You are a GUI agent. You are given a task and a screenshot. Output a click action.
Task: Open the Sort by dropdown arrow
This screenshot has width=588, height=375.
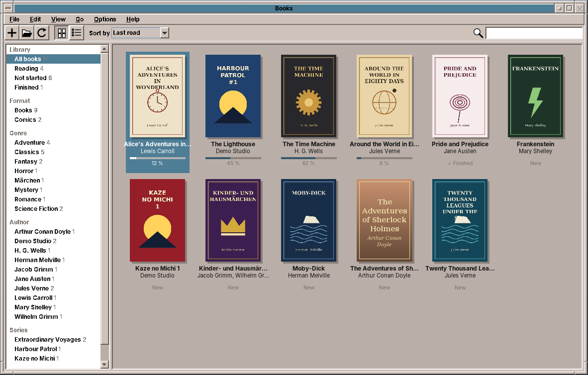pos(165,33)
